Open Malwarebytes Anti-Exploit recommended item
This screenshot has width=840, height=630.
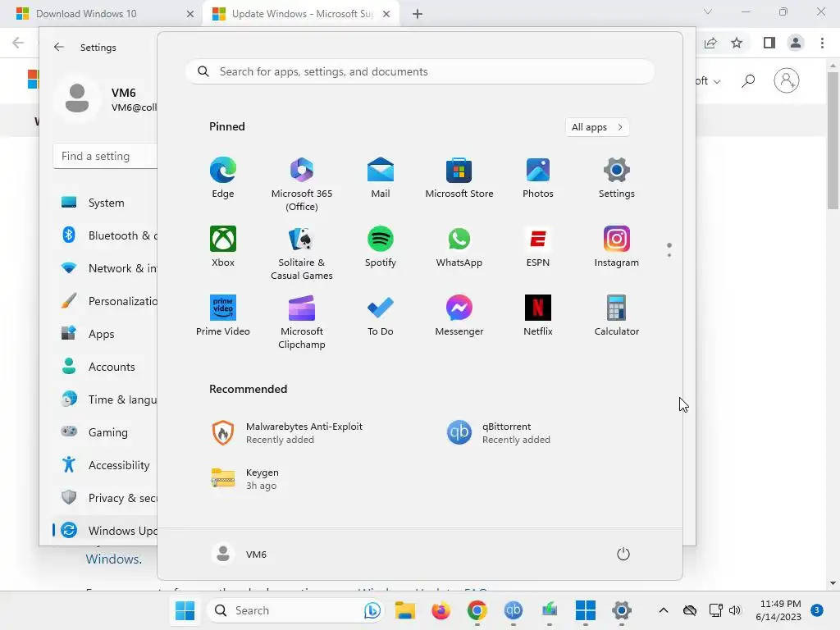[288, 433]
